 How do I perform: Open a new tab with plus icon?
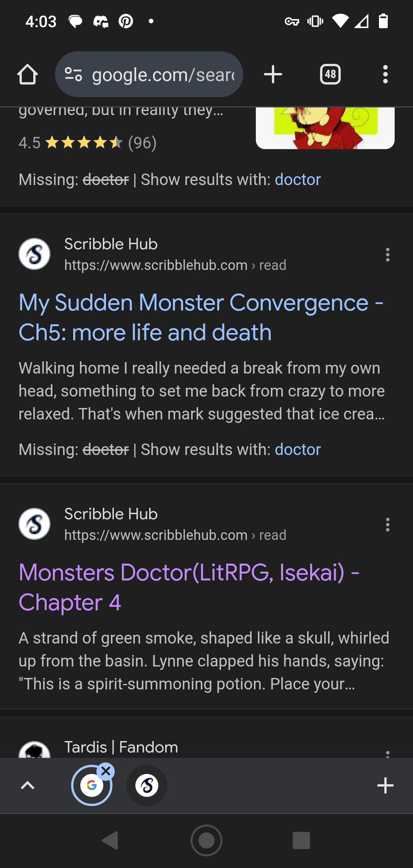coord(273,74)
